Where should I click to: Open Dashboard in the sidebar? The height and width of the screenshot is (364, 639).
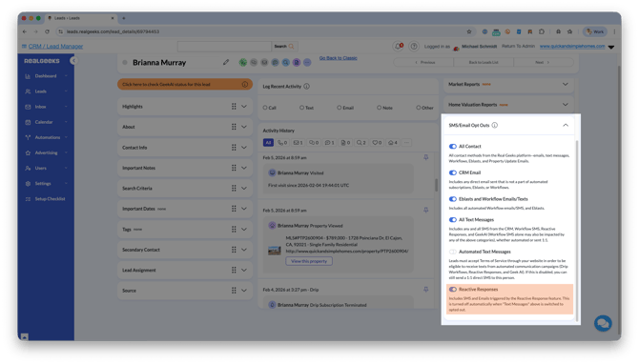click(x=46, y=75)
